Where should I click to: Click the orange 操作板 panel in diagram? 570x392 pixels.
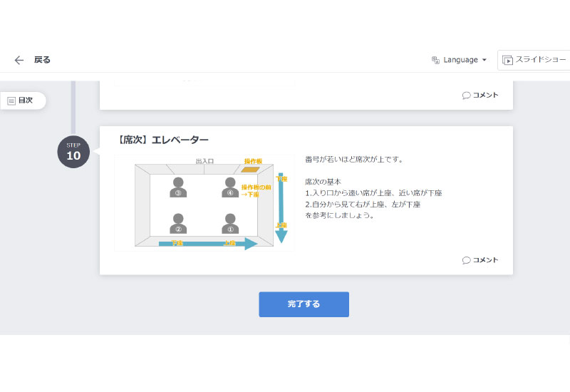click(249, 170)
